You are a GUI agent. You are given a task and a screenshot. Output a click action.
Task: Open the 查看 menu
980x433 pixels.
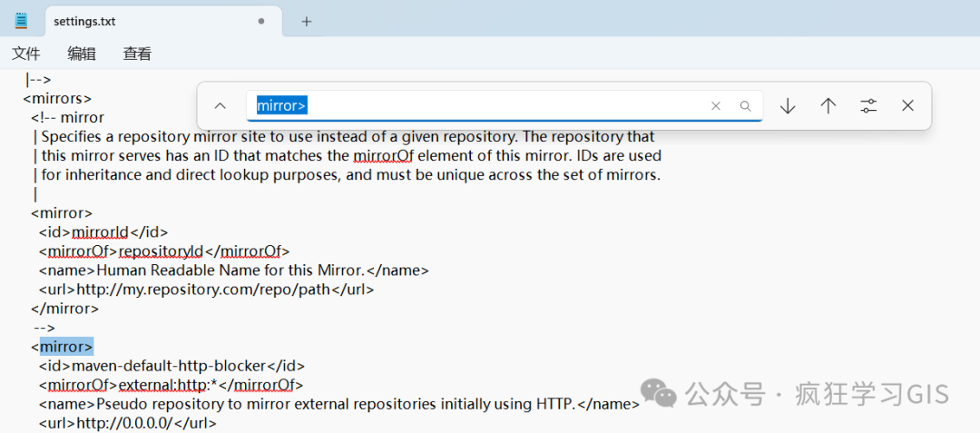click(137, 54)
